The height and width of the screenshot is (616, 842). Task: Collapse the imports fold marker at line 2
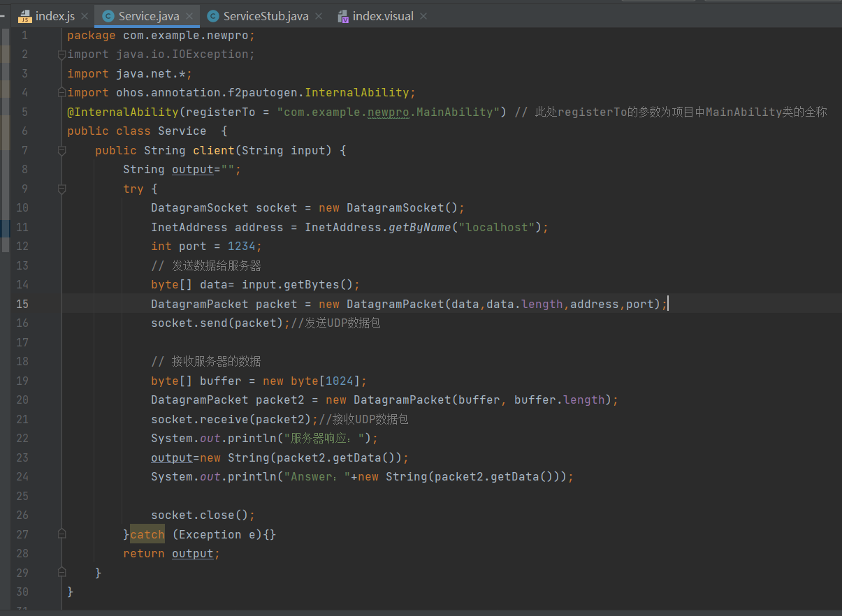pyautogui.click(x=61, y=54)
